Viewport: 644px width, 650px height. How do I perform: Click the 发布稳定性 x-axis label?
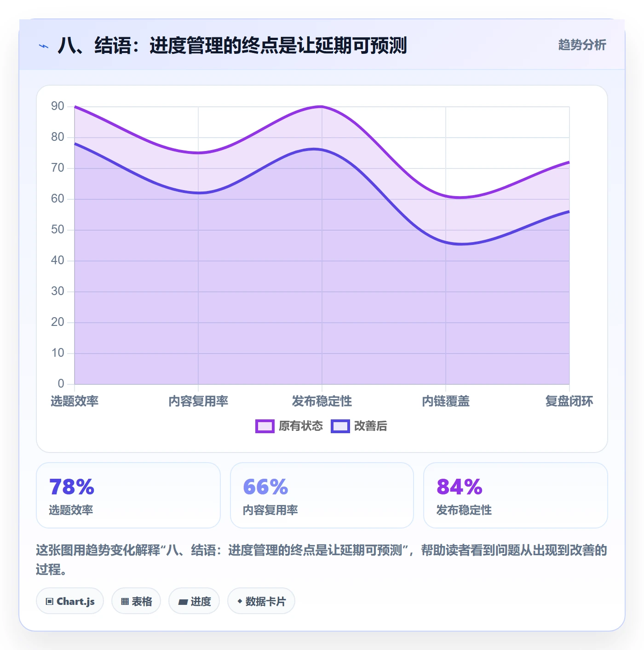322,401
